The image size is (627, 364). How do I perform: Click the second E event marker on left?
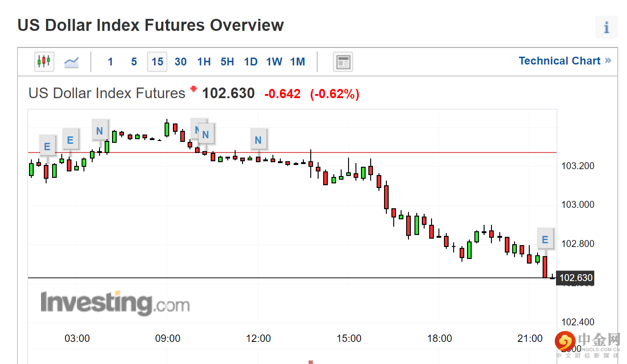point(70,140)
